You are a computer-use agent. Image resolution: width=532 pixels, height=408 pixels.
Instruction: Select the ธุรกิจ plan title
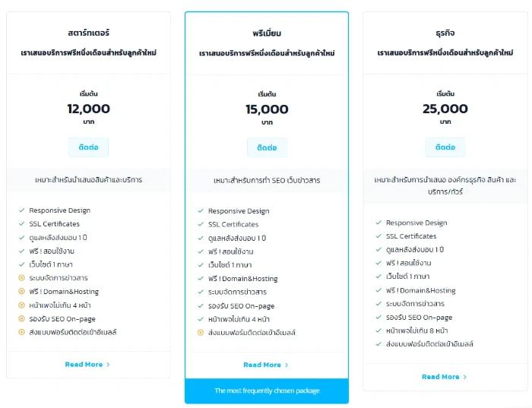[x=445, y=33]
